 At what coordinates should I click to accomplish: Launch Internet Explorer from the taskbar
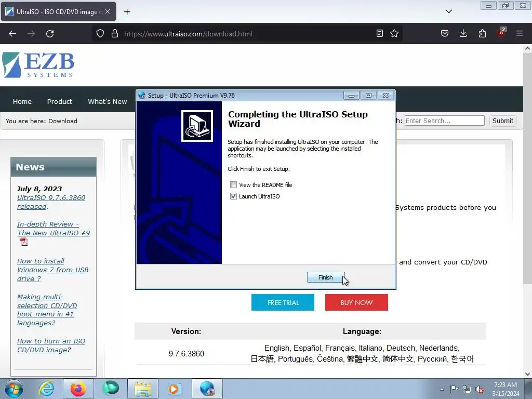click(x=46, y=389)
